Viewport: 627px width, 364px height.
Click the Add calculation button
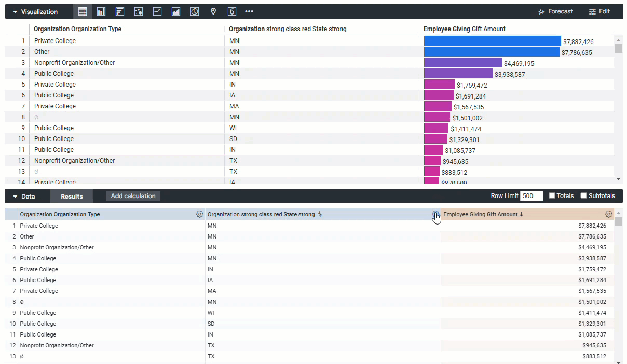click(x=133, y=196)
